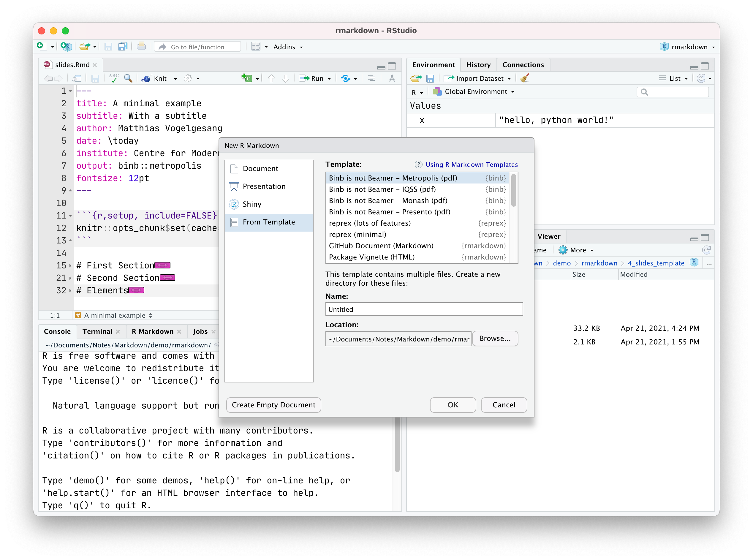Select Shiny type in dialog sidebar
753x560 pixels.
(x=269, y=204)
